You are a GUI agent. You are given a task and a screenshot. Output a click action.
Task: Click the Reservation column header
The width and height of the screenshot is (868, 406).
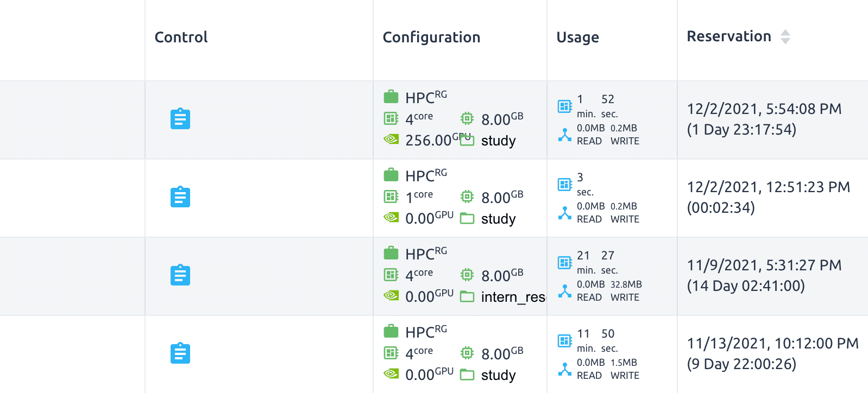click(729, 36)
